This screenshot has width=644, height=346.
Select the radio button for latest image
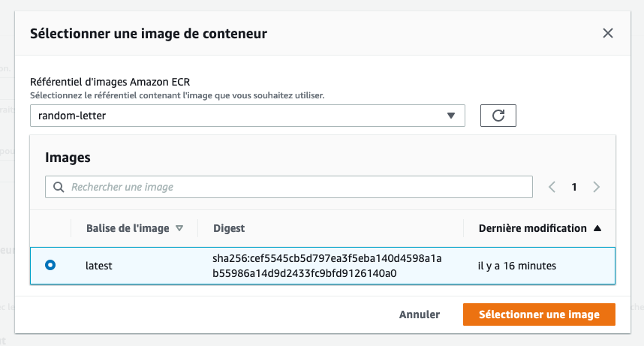tap(50, 265)
